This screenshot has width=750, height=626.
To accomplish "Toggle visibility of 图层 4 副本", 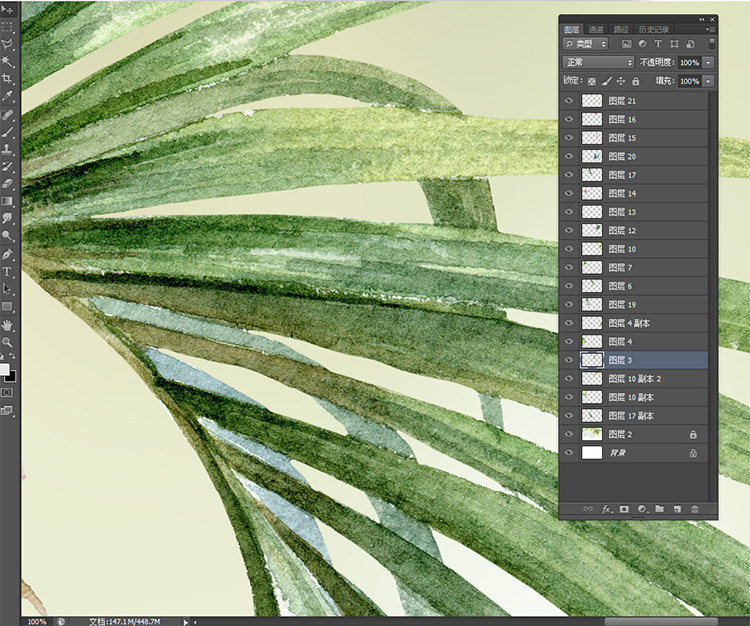I will [569, 323].
